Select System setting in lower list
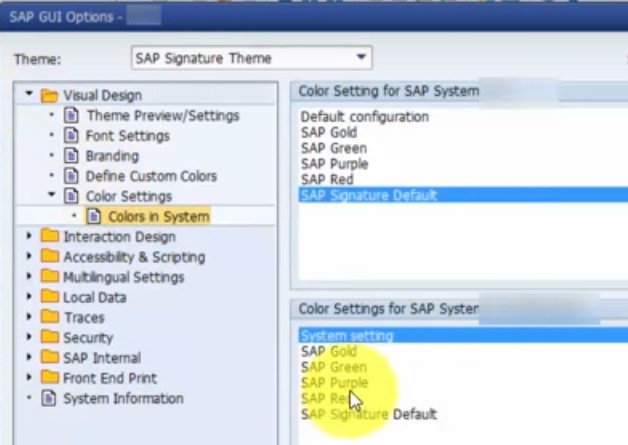 [x=463, y=335]
